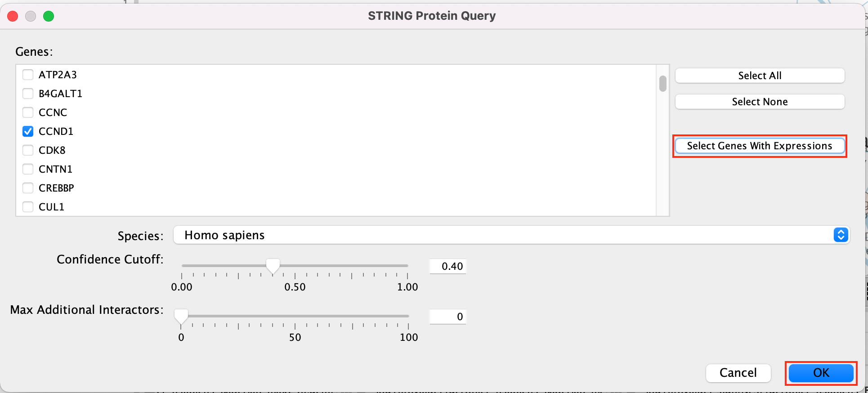Check the CNTN1 gene checkbox
This screenshot has width=868, height=393.
(x=28, y=169)
